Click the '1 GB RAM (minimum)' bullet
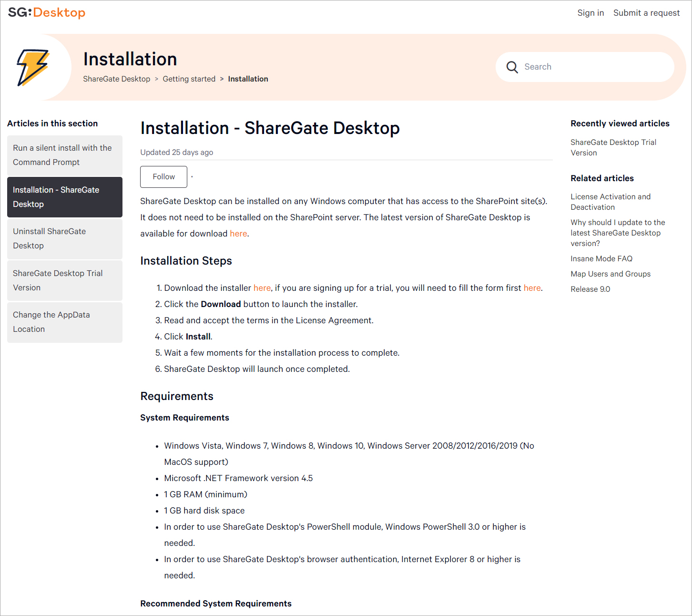 (x=205, y=494)
